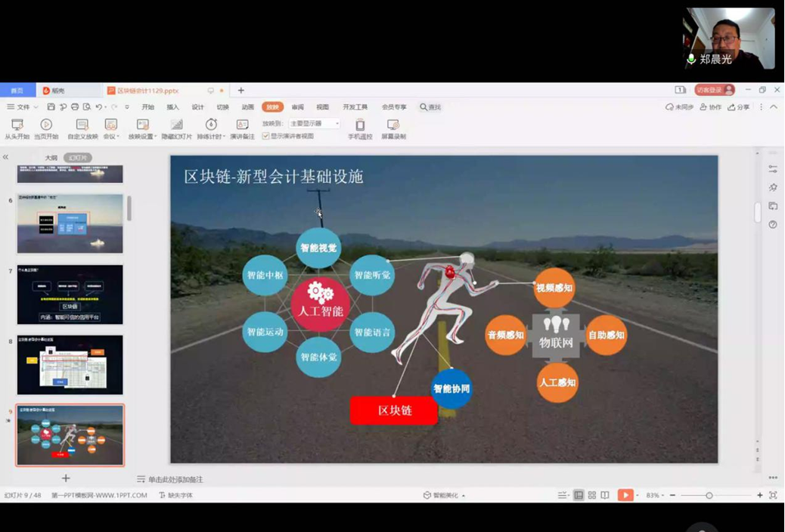The width and height of the screenshot is (785, 532).
Task: Switch to normal view in status bar
Action: 579,496
